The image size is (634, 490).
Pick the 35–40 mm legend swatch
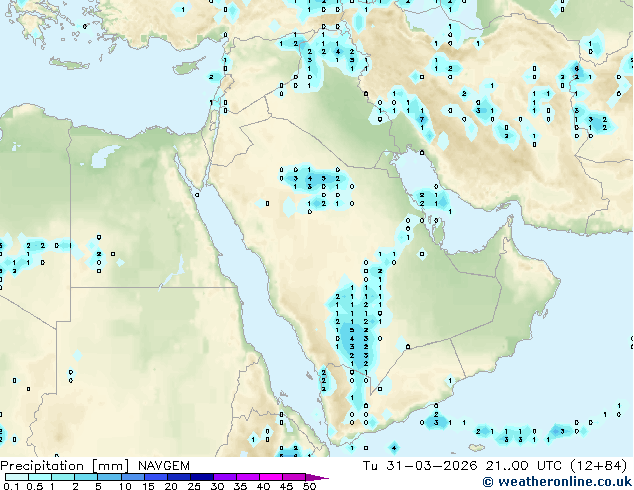(x=247, y=477)
